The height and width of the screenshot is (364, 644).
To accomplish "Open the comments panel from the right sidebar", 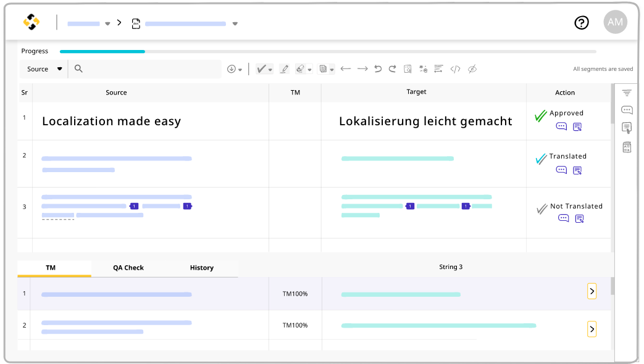I will coord(627,110).
